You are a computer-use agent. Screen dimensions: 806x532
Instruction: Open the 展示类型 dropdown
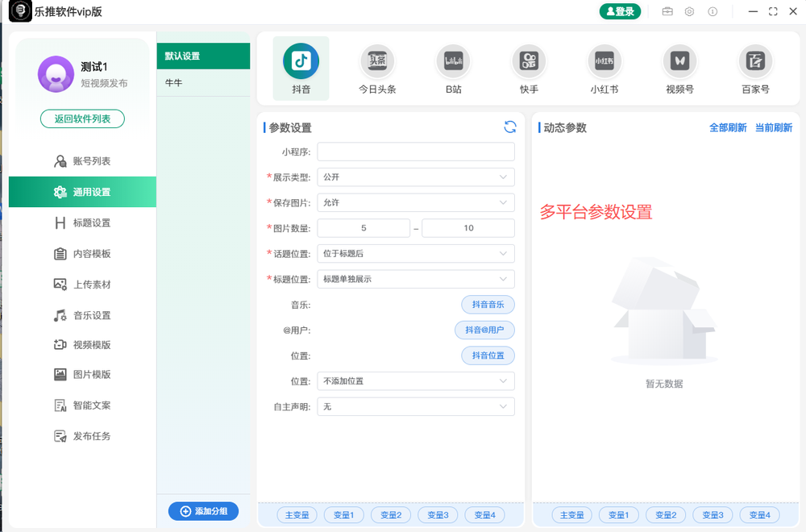(415, 177)
